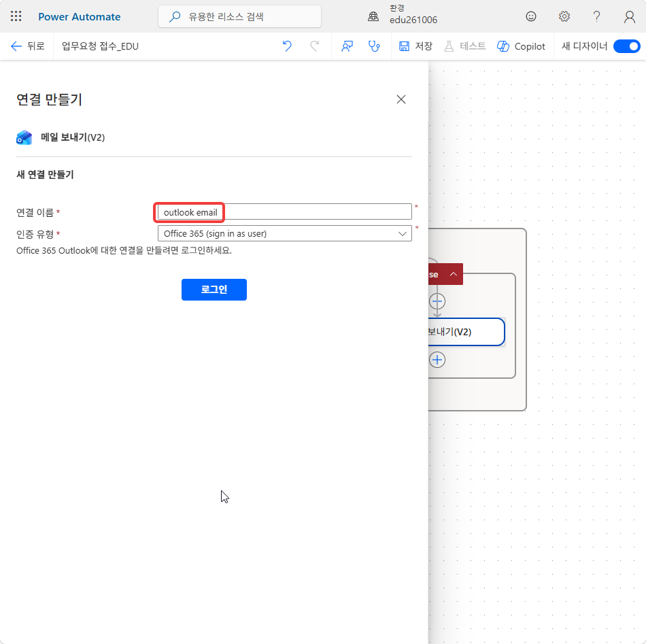Click the 메일 보내기(V2) title text
The image size is (646, 644).
point(73,137)
